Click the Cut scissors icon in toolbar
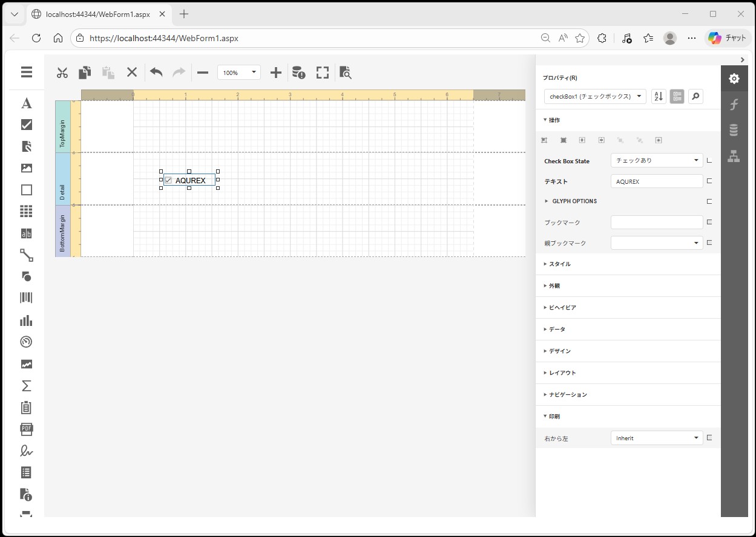This screenshot has height=537, width=756. (62, 73)
